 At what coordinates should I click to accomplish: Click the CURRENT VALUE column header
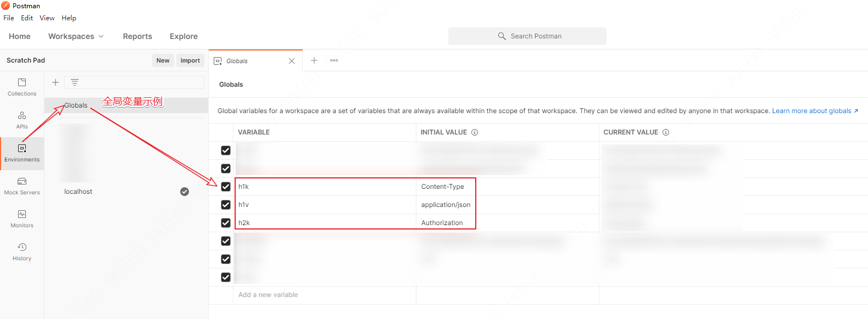pyautogui.click(x=631, y=132)
